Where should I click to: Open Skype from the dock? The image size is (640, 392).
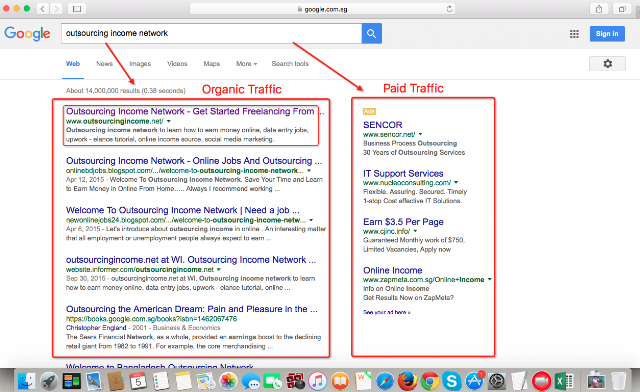[452, 381]
